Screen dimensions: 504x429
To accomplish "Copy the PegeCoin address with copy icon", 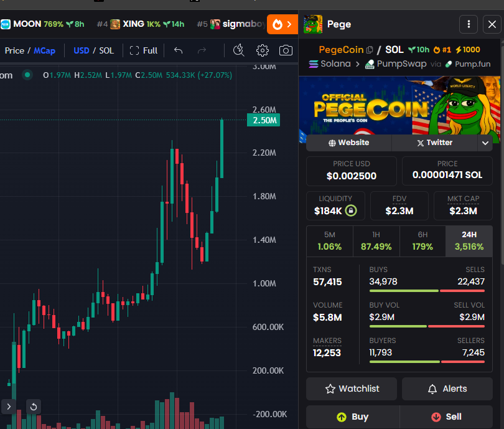I will [370, 50].
